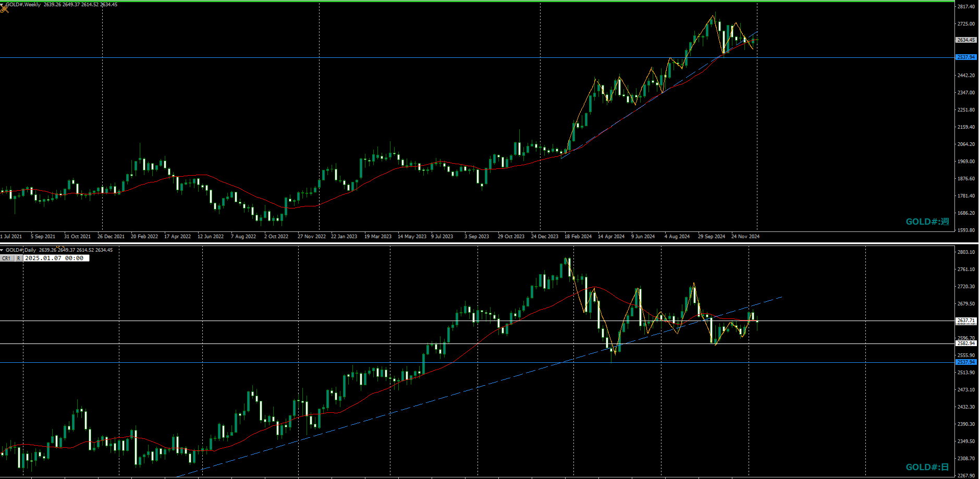Click the blue 2537.94 price label on Weekly chart

pyautogui.click(x=966, y=57)
